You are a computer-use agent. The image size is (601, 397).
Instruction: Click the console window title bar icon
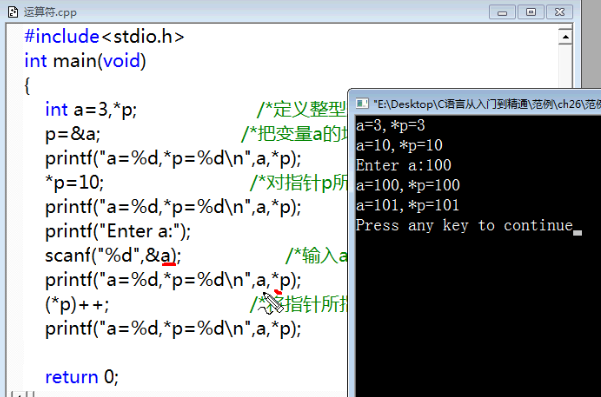[x=362, y=103]
